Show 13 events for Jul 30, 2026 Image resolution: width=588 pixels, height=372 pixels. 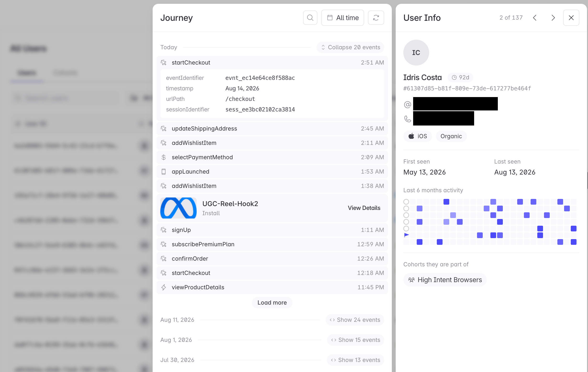coord(355,360)
